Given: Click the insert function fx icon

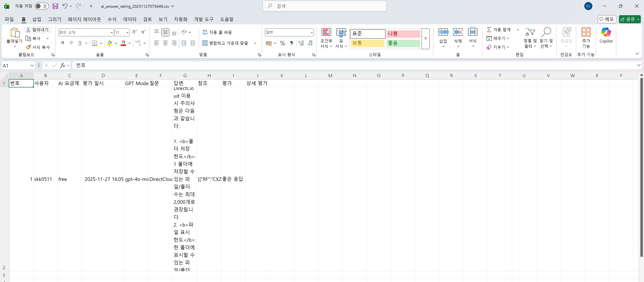Looking at the screenshot, I should pos(63,65).
